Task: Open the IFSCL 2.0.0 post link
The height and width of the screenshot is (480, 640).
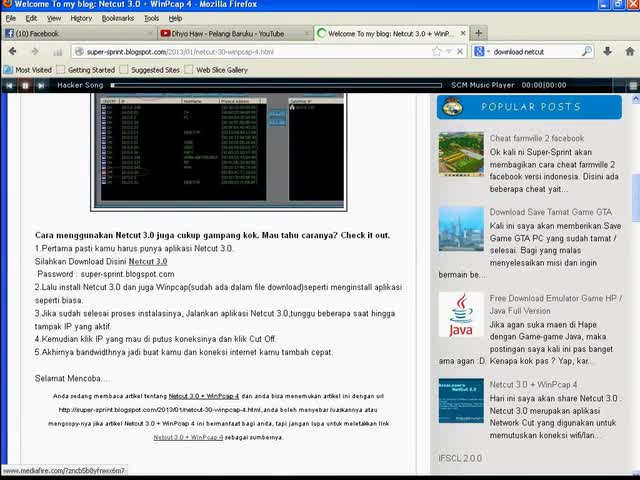Action: click(460, 458)
